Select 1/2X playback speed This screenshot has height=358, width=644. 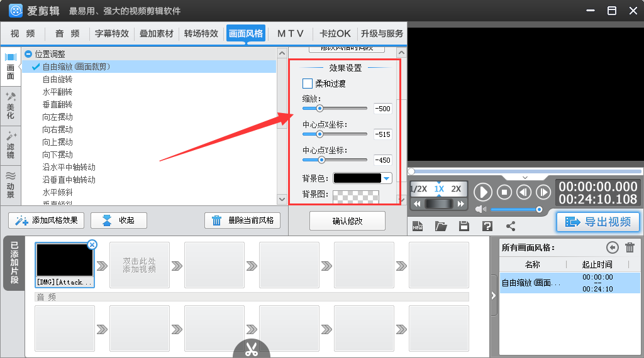(419, 189)
